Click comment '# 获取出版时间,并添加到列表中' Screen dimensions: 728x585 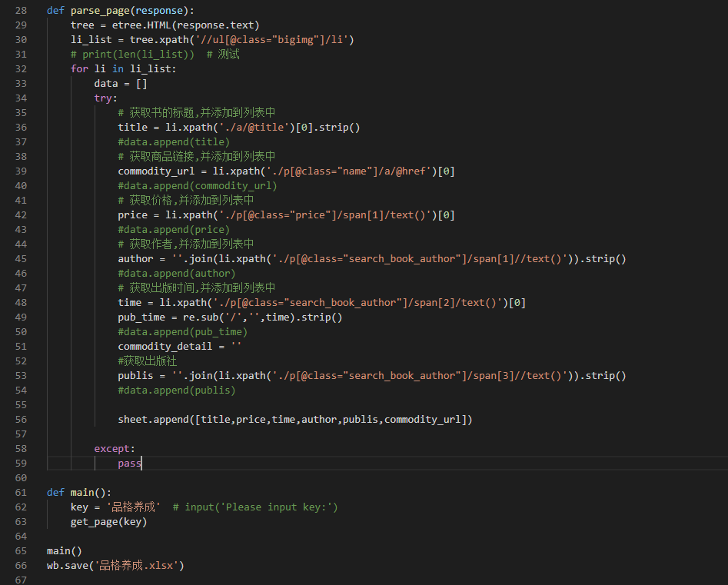tap(196, 288)
